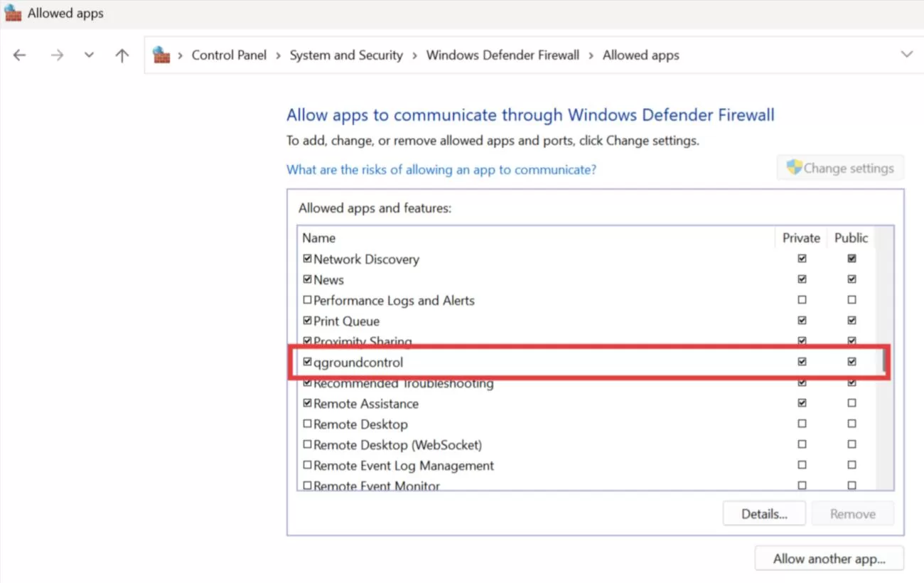The height and width of the screenshot is (583, 924).
Task: Toggle the qgroundcontrol name checkbox
Action: [x=307, y=362]
